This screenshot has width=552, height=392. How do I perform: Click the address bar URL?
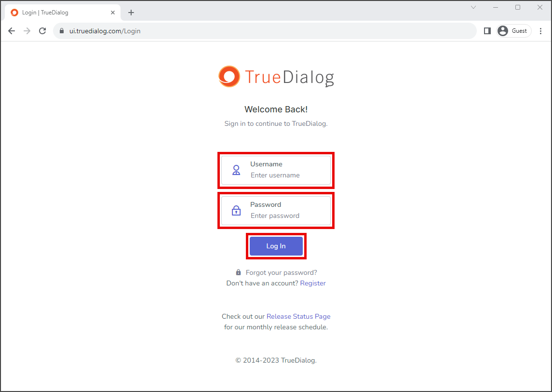click(105, 31)
